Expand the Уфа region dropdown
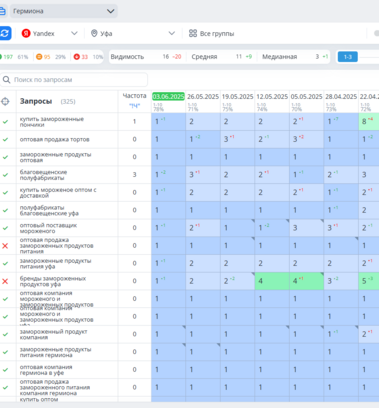 click(x=133, y=33)
